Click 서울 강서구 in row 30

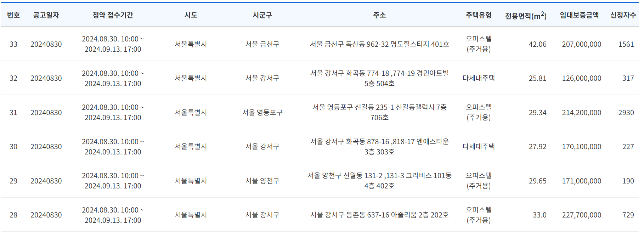[262, 147]
